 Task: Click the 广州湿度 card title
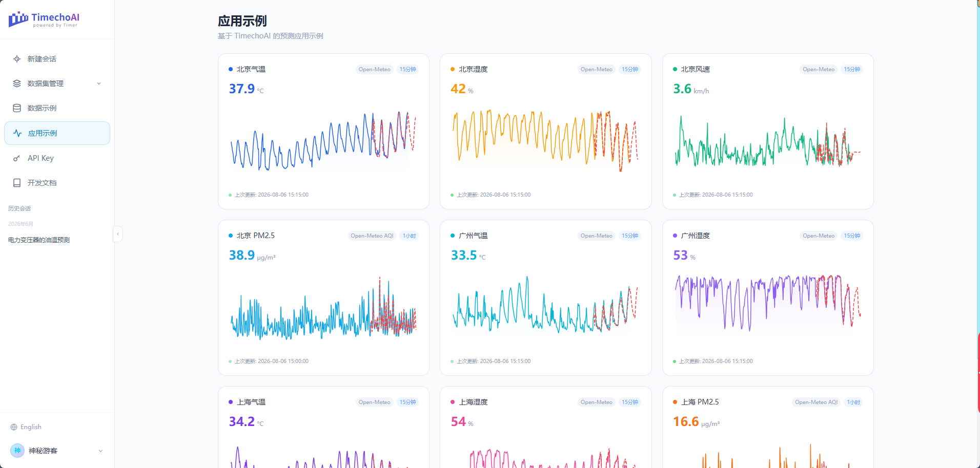696,236
